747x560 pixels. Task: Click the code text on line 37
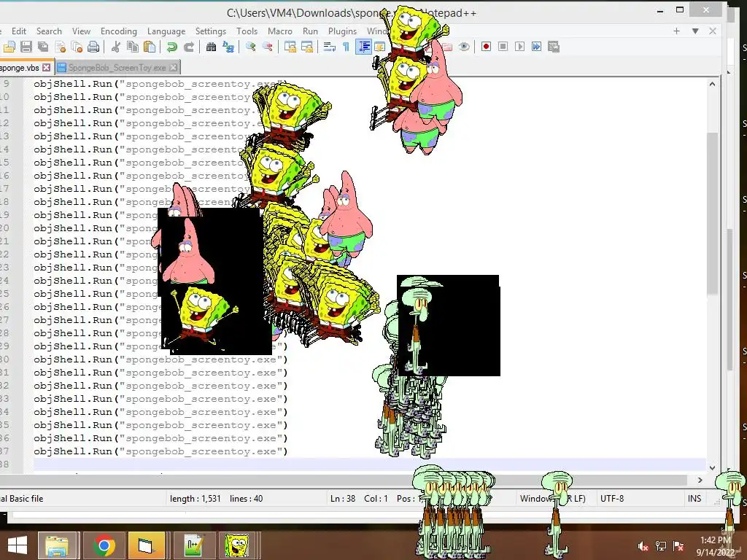coord(160,451)
